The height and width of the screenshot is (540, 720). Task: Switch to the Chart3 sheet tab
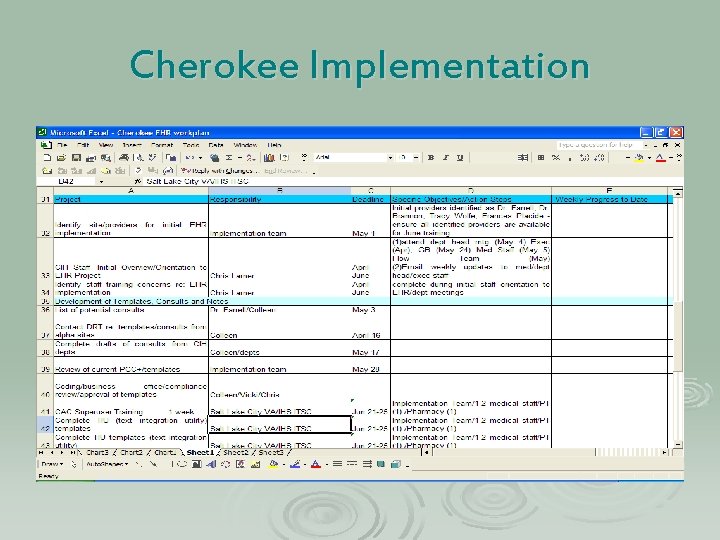pos(97,453)
